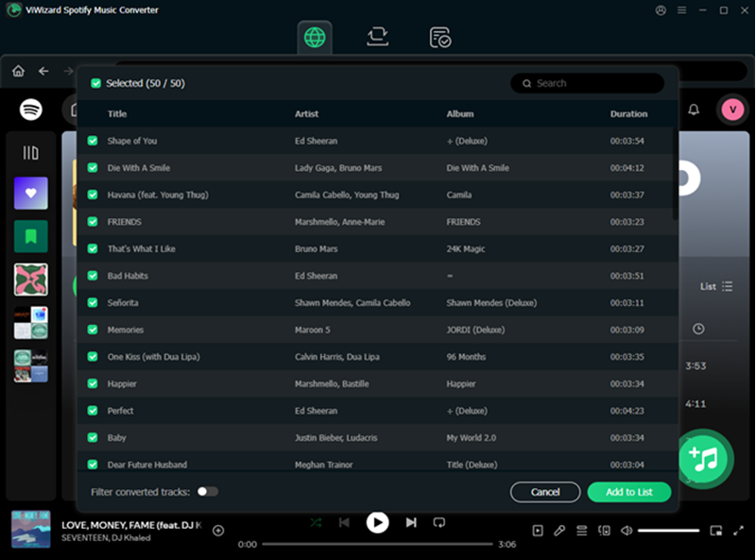Click the Add to List button
The height and width of the screenshot is (560, 756).
point(628,492)
